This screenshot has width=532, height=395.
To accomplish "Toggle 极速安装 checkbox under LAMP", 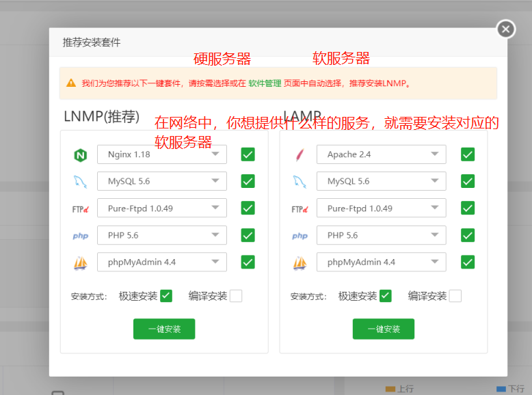I will (386, 296).
